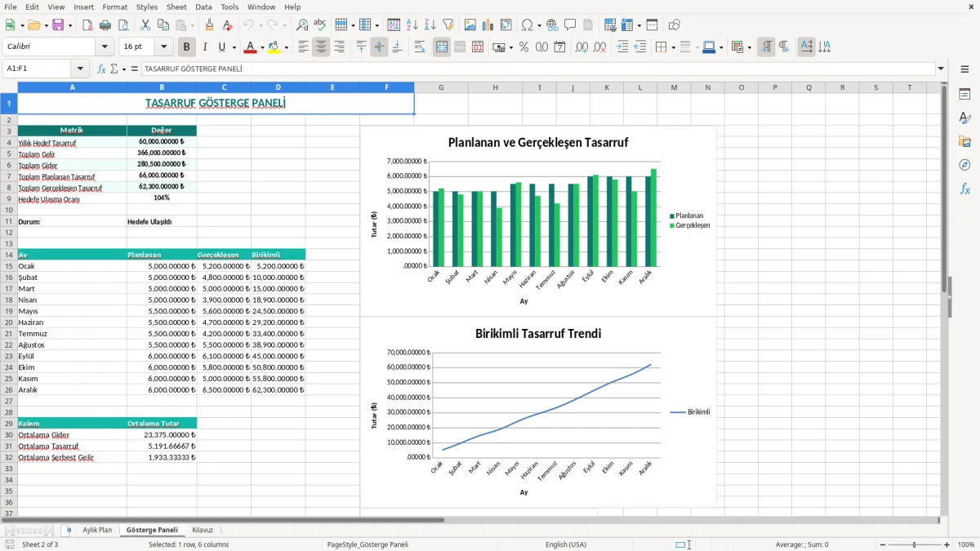The image size is (980, 551).
Task: Select the Clone Formatting paintbrush
Action: click(x=209, y=25)
